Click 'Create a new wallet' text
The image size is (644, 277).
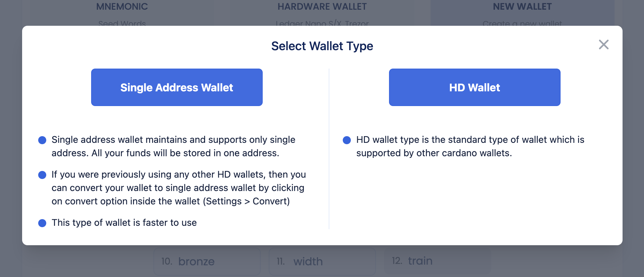(523, 23)
